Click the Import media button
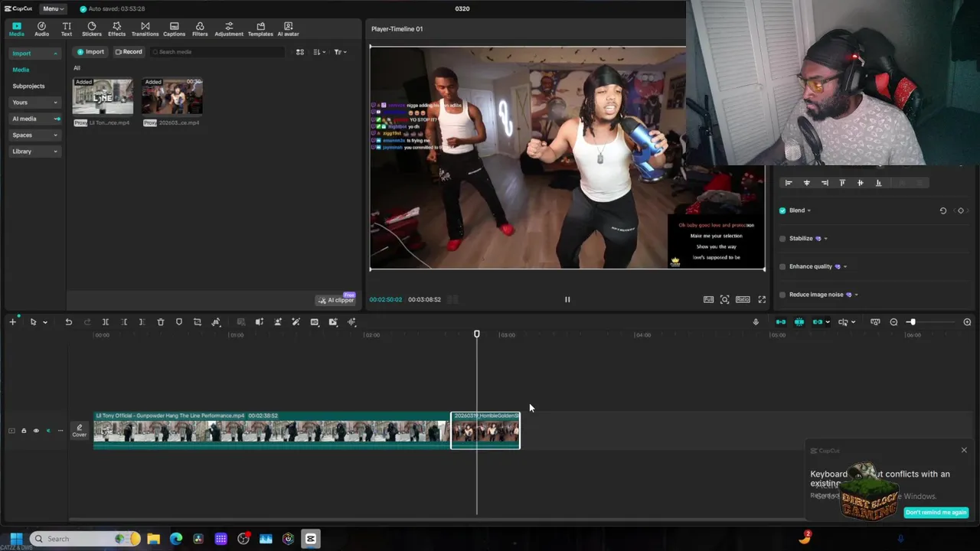Image resolution: width=980 pixels, height=551 pixels. (x=90, y=52)
